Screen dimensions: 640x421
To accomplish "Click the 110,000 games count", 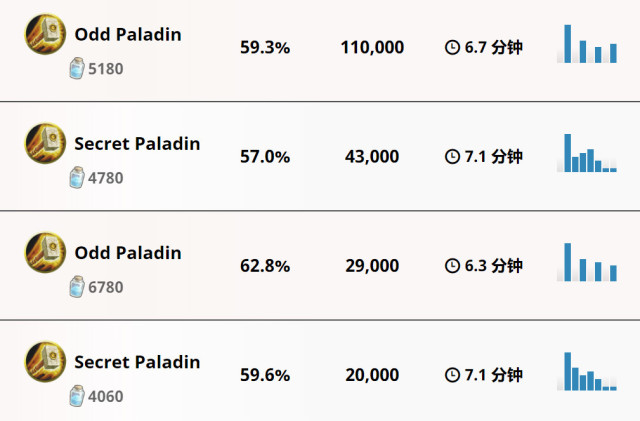I will click(x=372, y=47).
